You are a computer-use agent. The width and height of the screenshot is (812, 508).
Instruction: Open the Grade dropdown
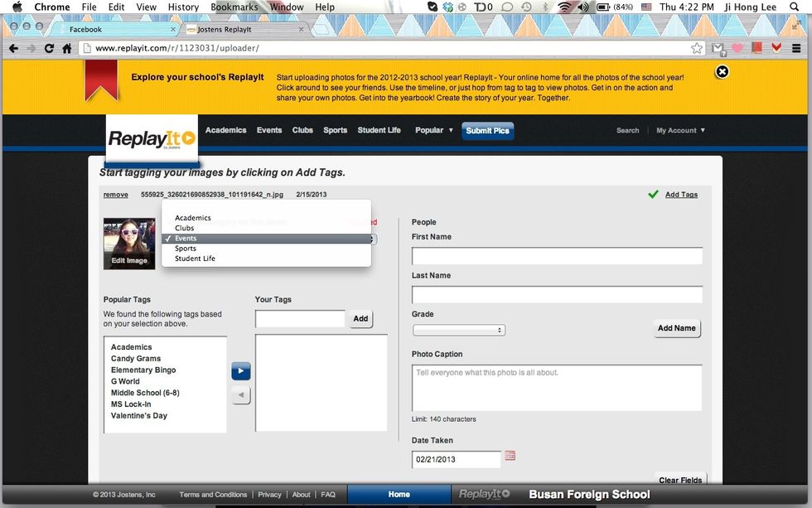tap(458, 330)
